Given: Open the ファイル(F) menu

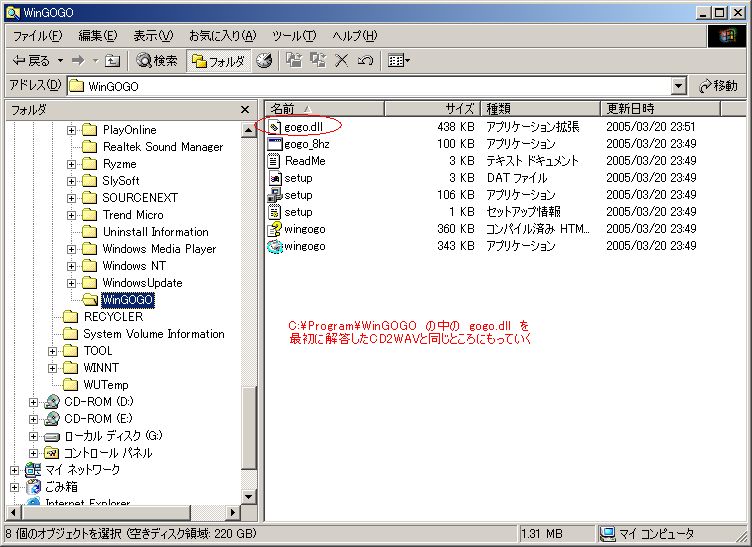Looking at the screenshot, I should click(36, 36).
